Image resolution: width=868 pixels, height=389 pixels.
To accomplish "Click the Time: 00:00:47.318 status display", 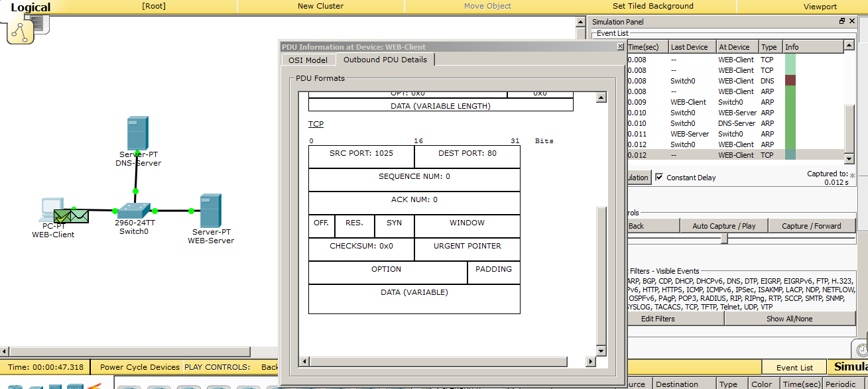I will coord(46,367).
